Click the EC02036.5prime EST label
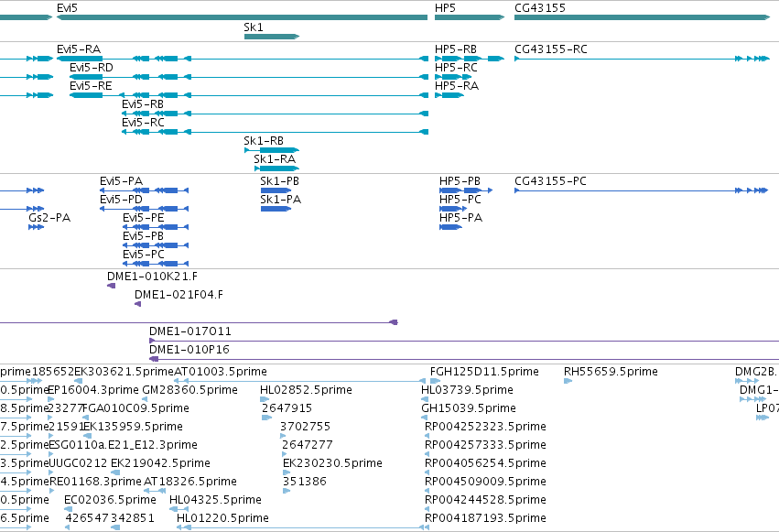This screenshot has width=779, height=532. pyautogui.click(x=110, y=500)
